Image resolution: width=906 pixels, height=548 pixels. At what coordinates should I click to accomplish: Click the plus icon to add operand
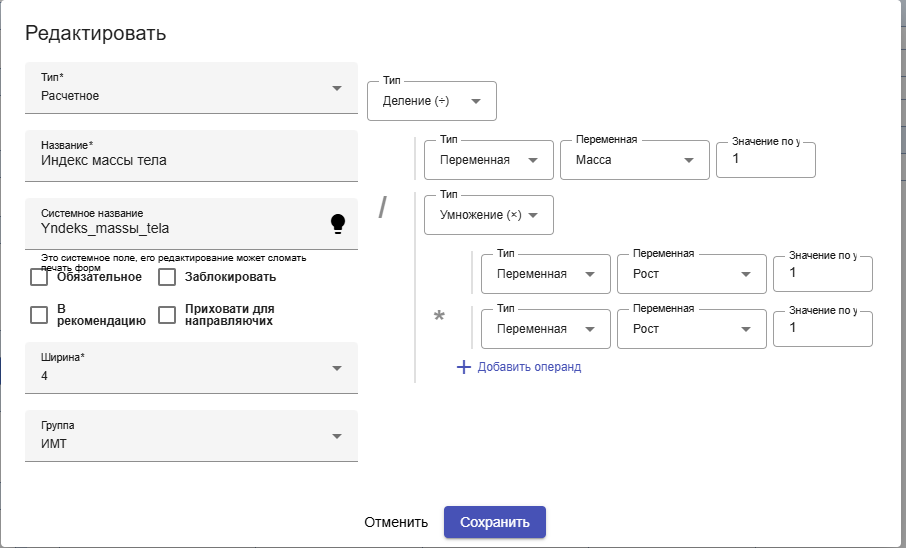463,367
